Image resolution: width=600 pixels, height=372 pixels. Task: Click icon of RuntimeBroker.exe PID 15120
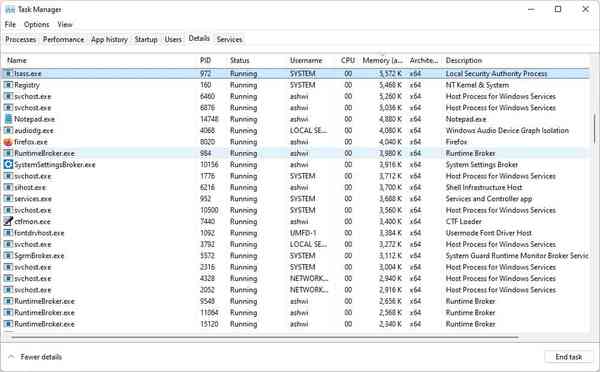coord(8,324)
